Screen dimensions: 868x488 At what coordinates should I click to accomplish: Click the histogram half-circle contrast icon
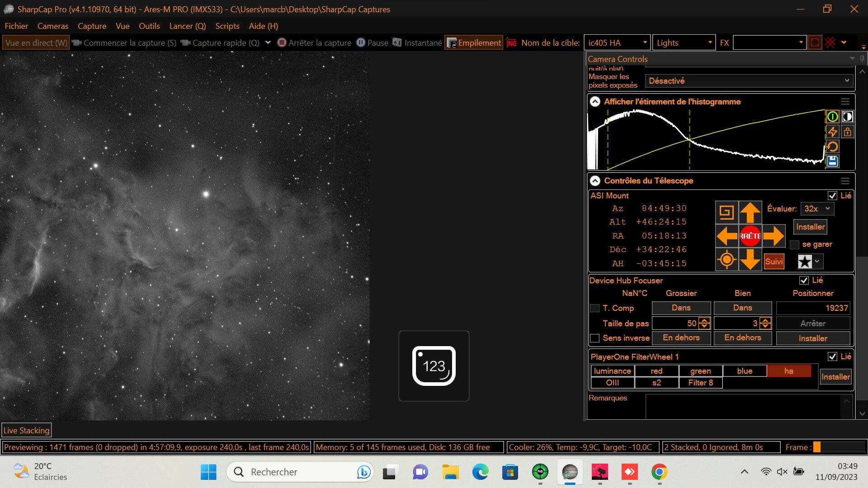[847, 117]
